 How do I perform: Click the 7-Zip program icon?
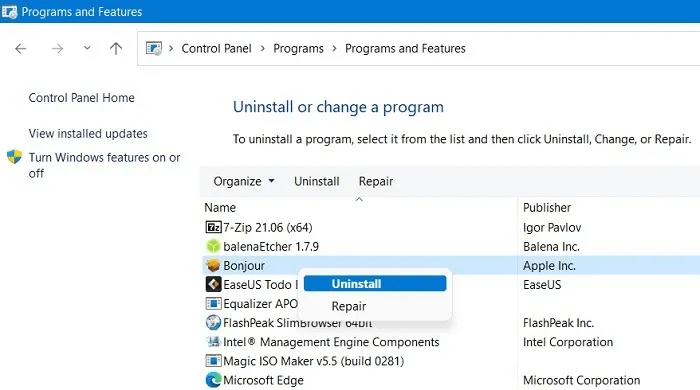213,227
